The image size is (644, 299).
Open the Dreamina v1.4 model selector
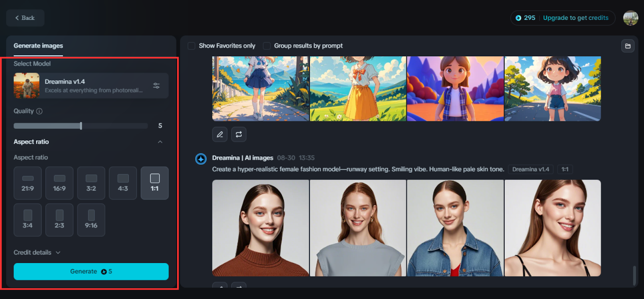click(x=91, y=85)
